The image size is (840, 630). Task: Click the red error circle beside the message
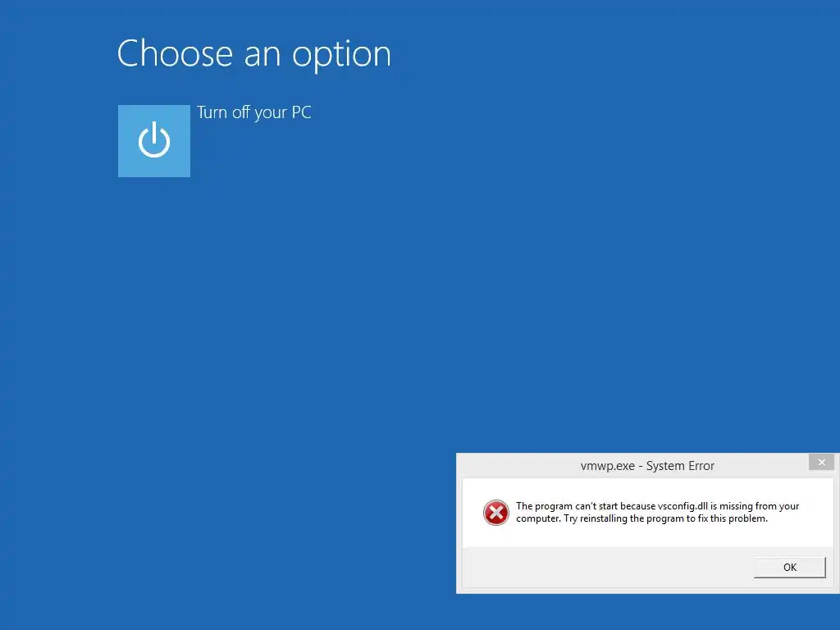pyautogui.click(x=496, y=513)
